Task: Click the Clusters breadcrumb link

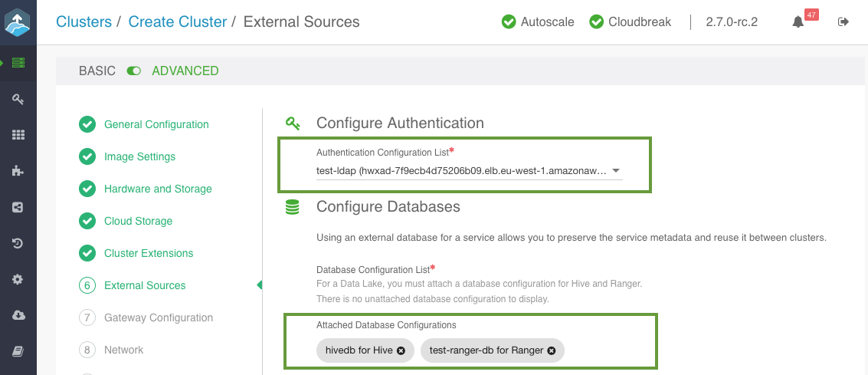Action: tap(84, 22)
